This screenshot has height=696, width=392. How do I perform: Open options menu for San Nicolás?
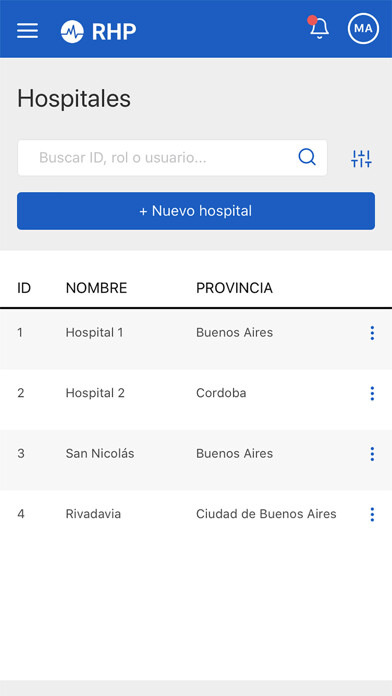pos(372,454)
